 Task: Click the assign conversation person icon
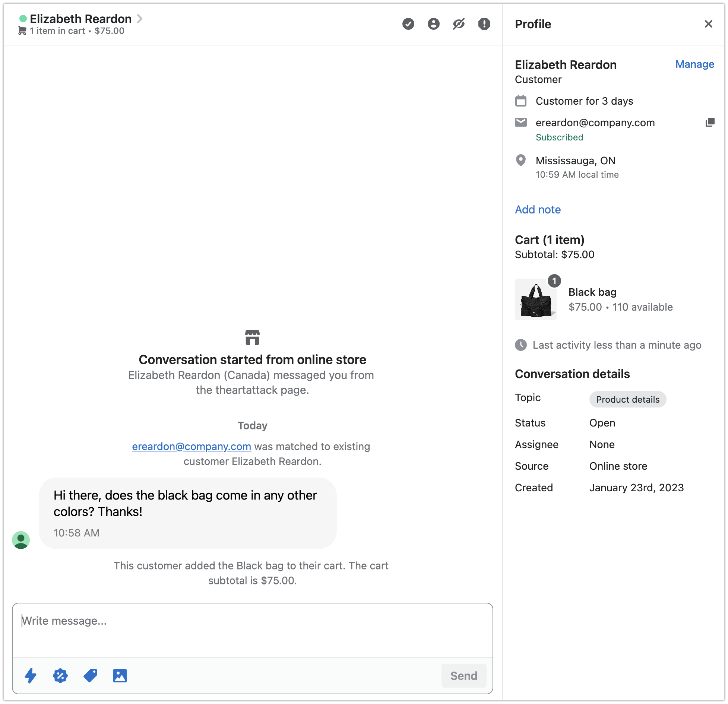coord(434,24)
